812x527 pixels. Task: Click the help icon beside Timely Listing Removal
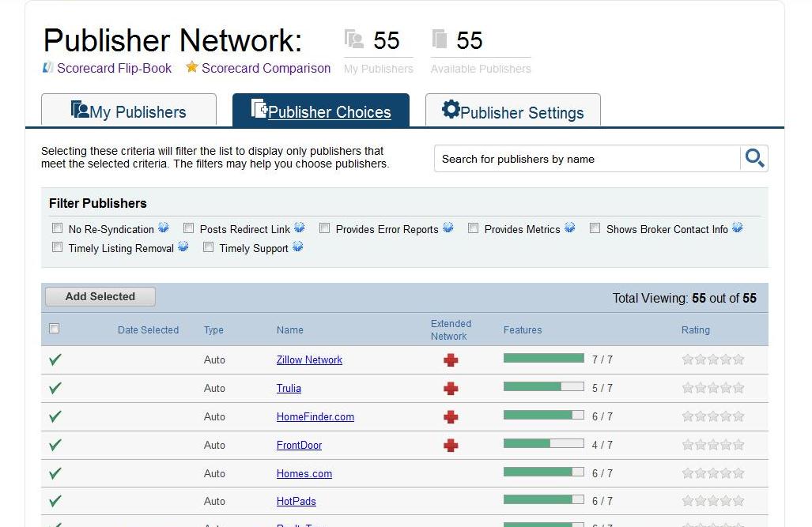183,247
